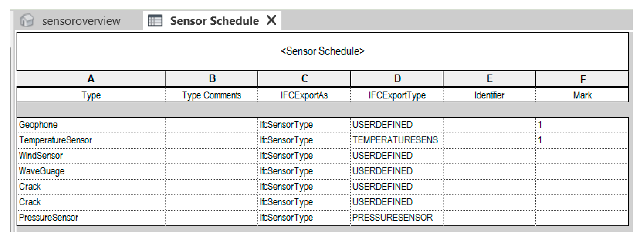Viewport: 644px width, 240px height.
Task: Click the Mark cell in Geophone row
Action: coord(582,125)
